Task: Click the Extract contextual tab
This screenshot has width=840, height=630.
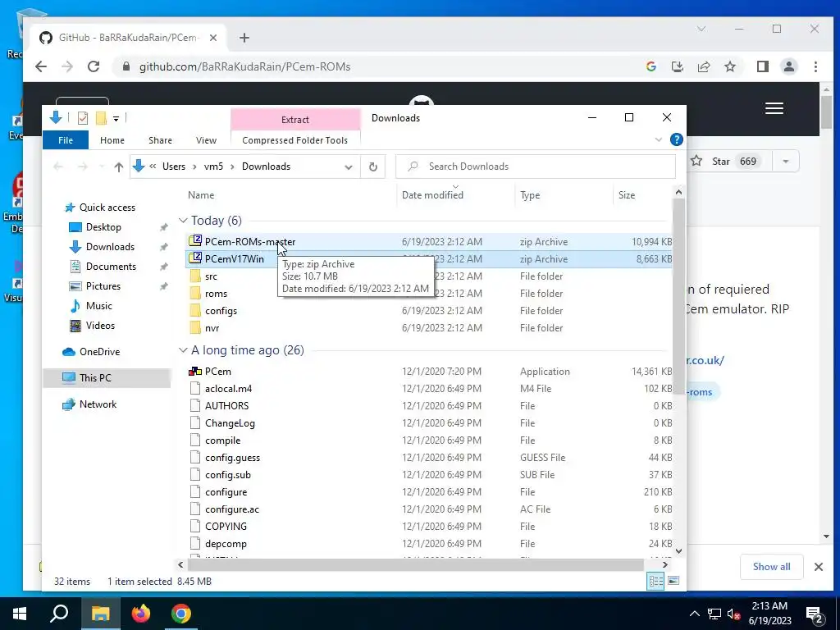Action: [295, 120]
